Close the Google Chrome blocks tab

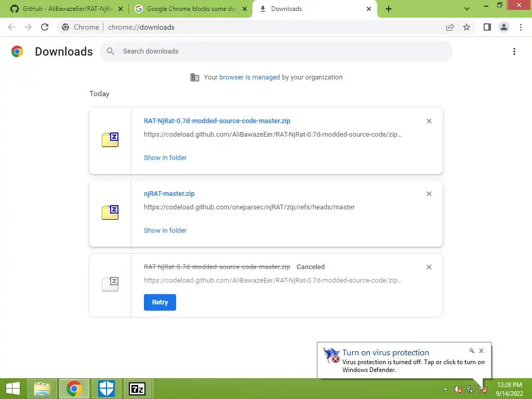[x=245, y=9]
